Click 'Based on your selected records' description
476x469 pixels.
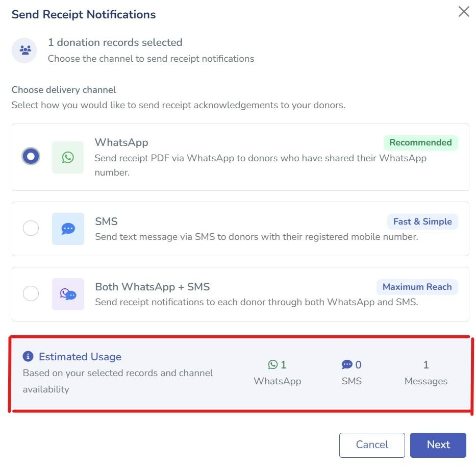coord(118,381)
